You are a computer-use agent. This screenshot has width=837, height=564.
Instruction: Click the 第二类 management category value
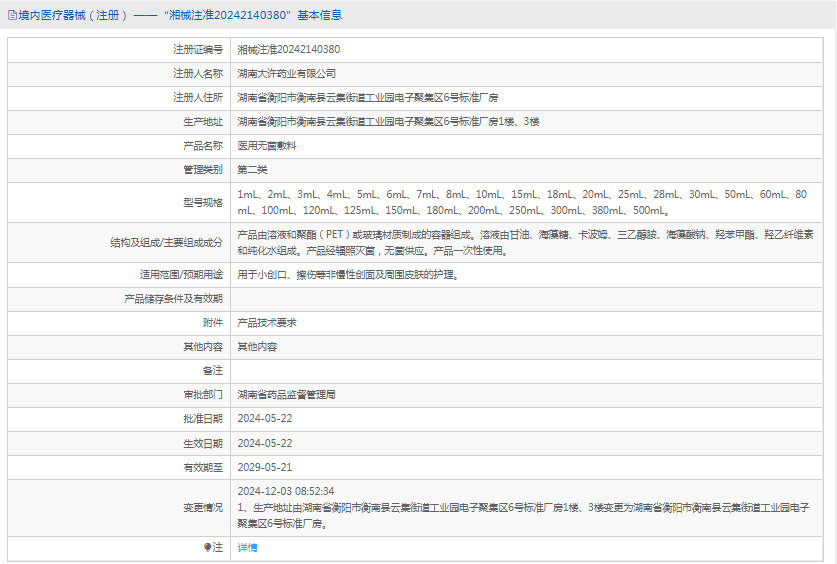coord(252,170)
